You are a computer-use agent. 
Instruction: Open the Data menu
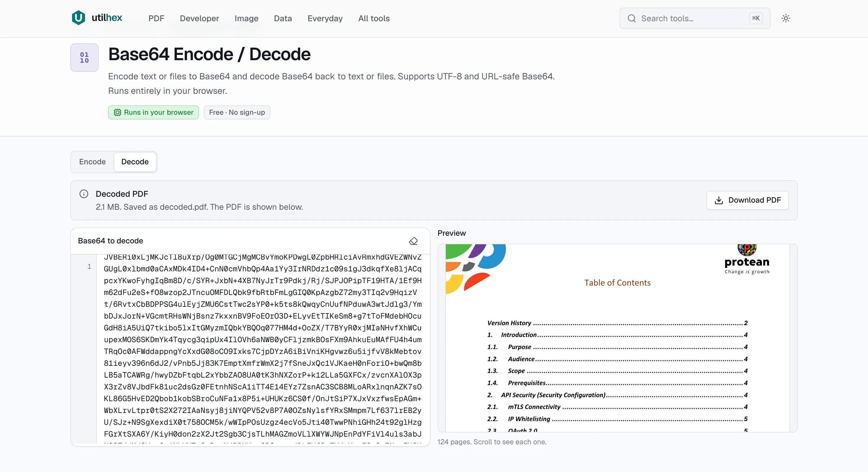[283, 18]
